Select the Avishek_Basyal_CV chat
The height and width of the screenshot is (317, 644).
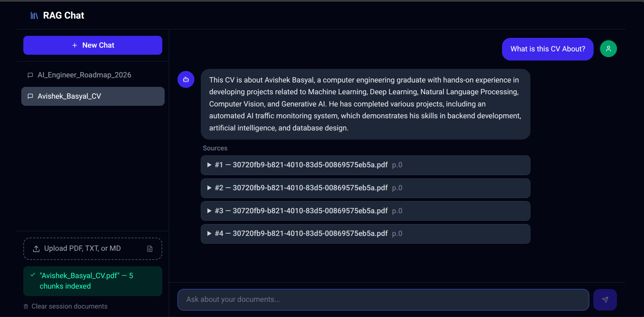[93, 96]
